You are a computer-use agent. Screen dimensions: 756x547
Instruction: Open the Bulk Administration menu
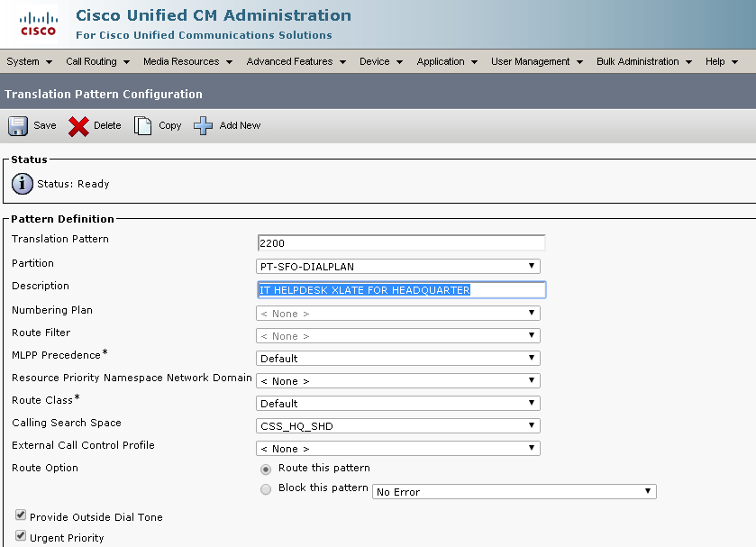click(x=644, y=61)
